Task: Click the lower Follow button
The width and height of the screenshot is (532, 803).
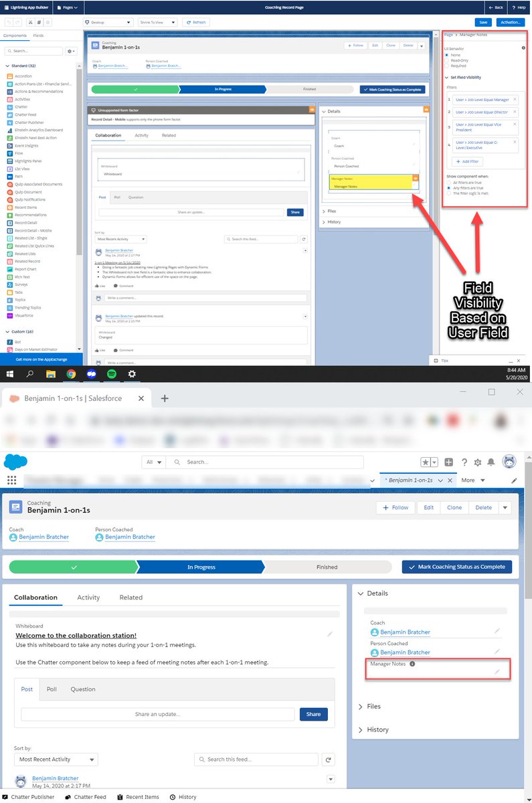Action: (395, 508)
